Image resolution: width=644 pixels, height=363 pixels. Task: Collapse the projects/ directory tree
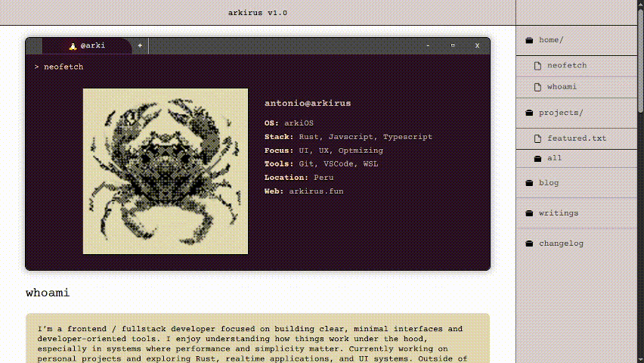pyautogui.click(x=561, y=113)
